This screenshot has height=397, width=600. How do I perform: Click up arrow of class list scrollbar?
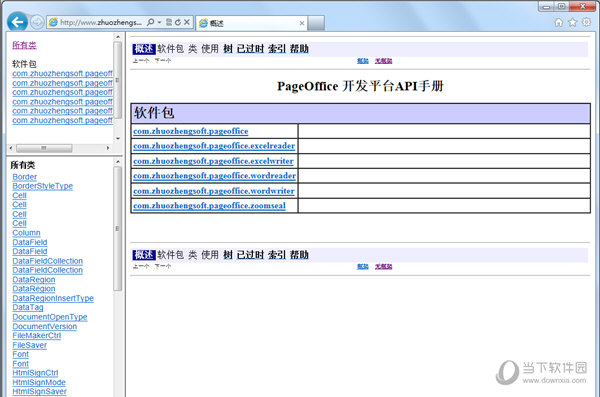point(118,162)
